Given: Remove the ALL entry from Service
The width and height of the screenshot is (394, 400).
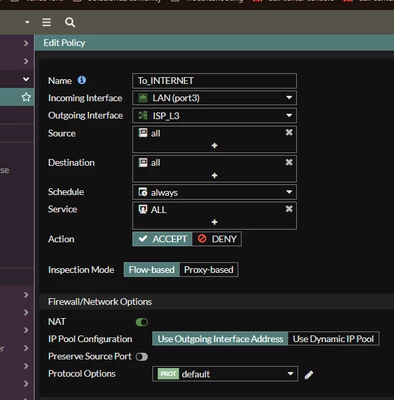Looking at the screenshot, I should [x=289, y=209].
